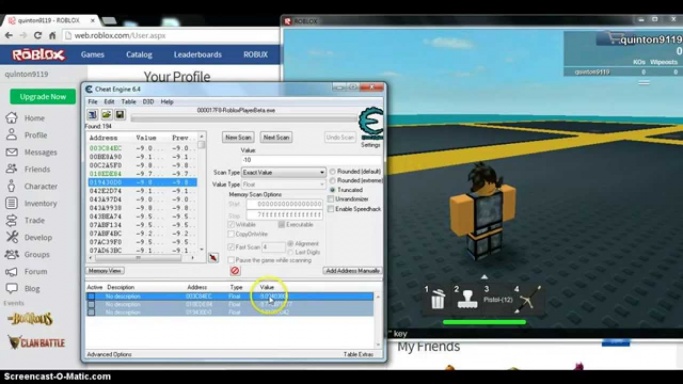Click the red clear-list circle icon
683x384 pixels.
point(235,271)
